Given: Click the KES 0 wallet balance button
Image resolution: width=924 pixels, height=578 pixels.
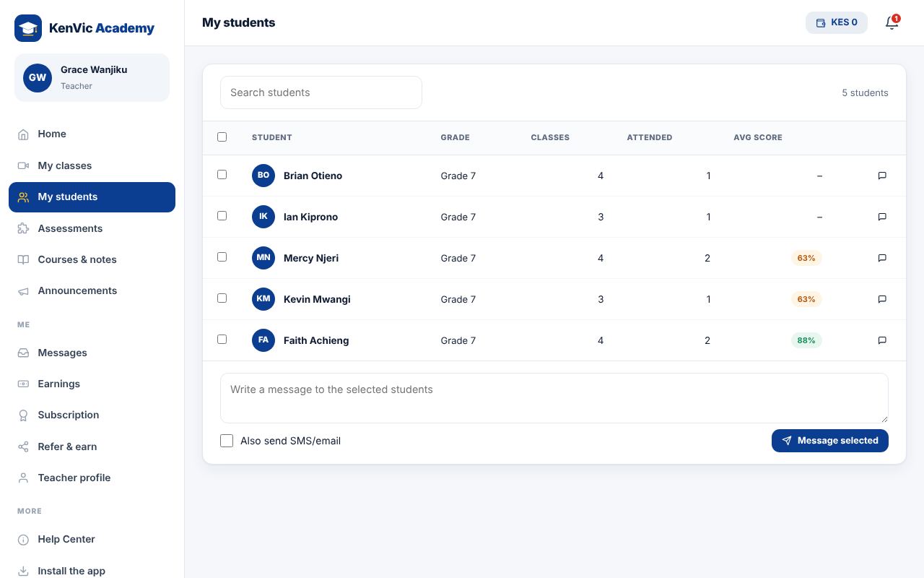Looking at the screenshot, I should pyautogui.click(x=837, y=22).
